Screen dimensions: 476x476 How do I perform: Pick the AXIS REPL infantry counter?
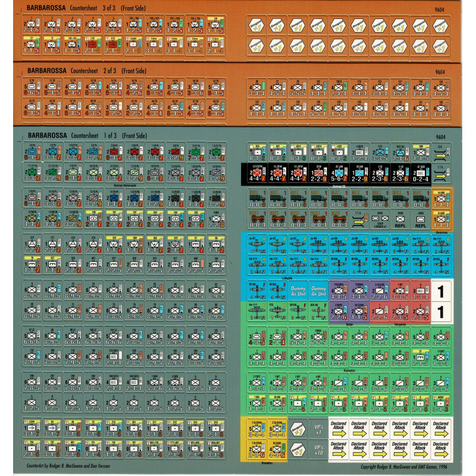click(x=400, y=220)
